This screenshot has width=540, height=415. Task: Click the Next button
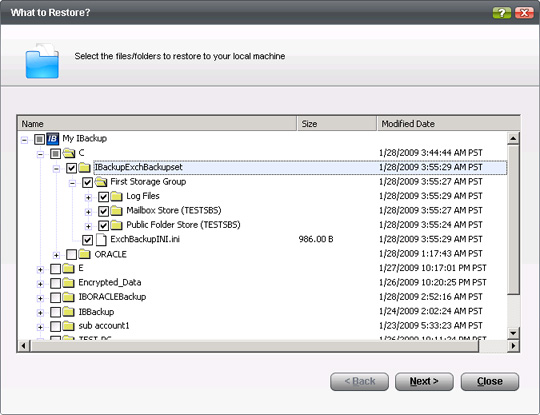(x=424, y=382)
